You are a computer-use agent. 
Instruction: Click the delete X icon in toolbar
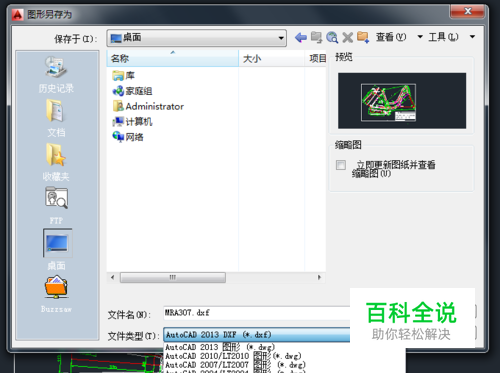tap(347, 37)
